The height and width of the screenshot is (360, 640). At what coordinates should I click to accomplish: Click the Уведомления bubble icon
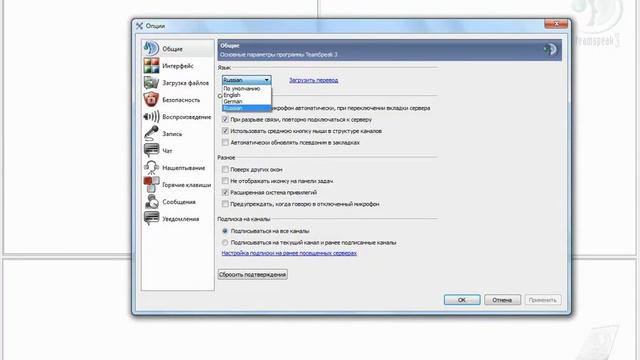(x=151, y=218)
